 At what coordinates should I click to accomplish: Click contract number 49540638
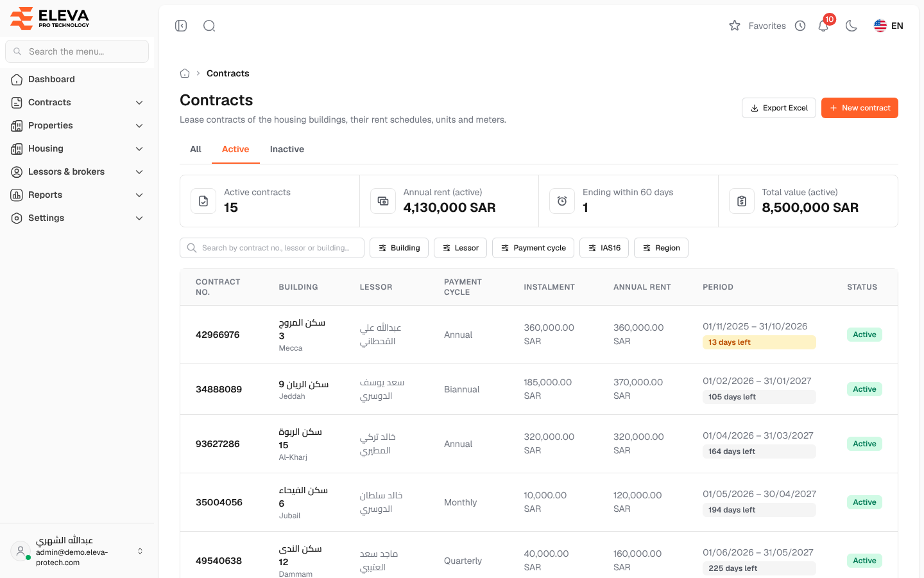(219, 561)
